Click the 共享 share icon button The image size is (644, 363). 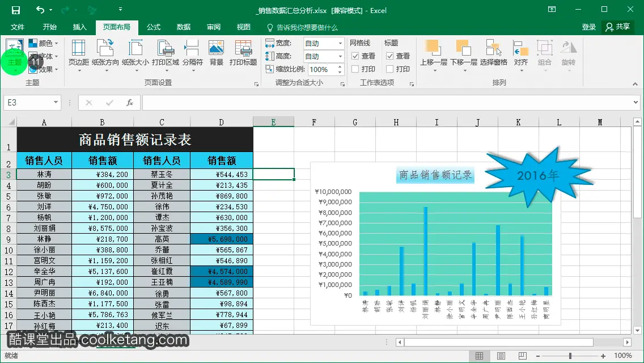(x=618, y=27)
